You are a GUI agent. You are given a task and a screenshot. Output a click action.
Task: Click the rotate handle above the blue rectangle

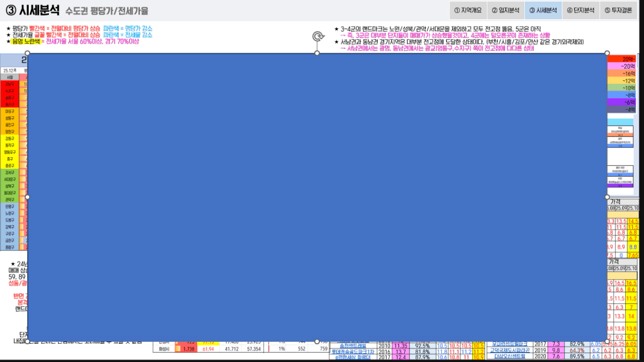[x=317, y=36]
